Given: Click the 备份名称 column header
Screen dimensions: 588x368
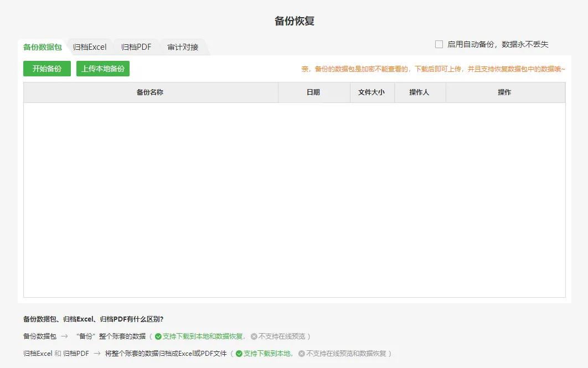Looking at the screenshot, I should tap(151, 92).
